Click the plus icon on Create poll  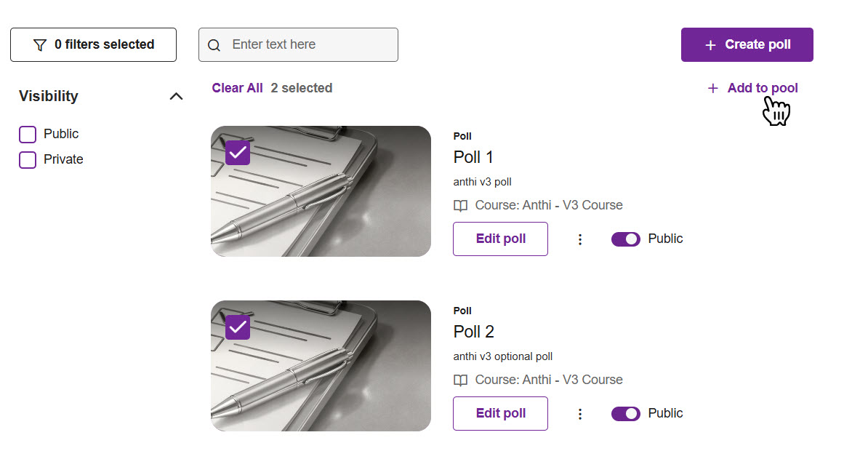click(710, 45)
